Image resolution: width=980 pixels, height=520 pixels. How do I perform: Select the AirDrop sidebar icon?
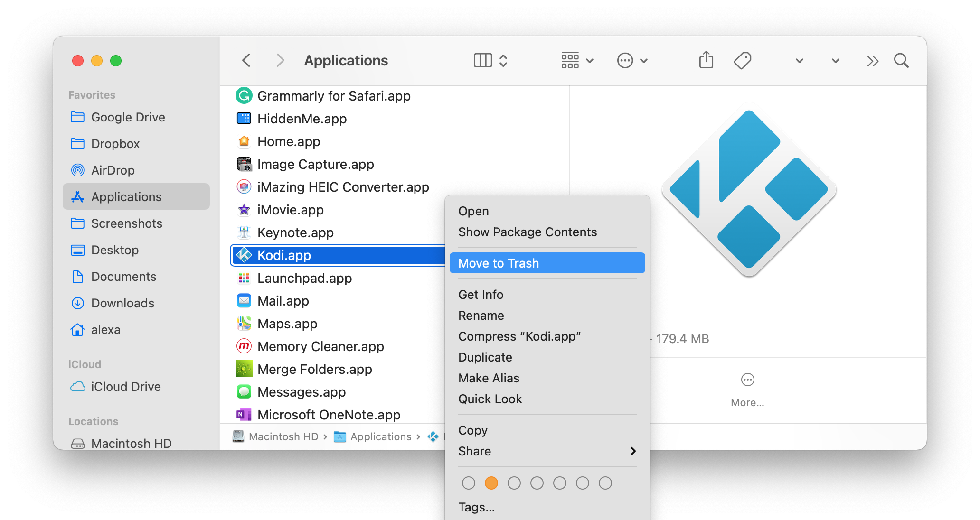pyautogui.click(x=78, y=170)
